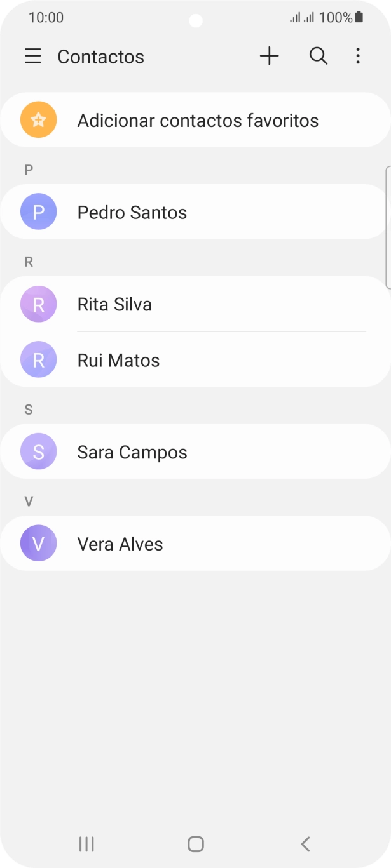Tap Rita Silva's avatar icon

[38, 304]
